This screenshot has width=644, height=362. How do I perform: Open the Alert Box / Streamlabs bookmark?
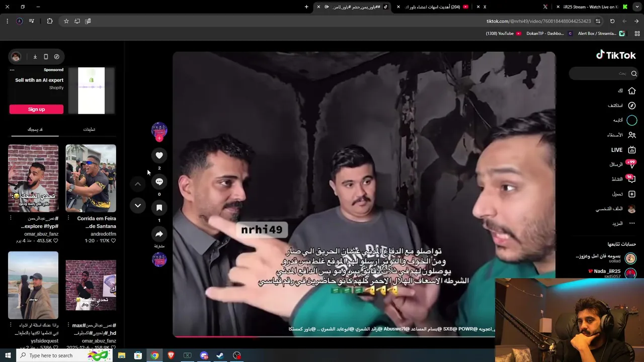click(601, 34)
